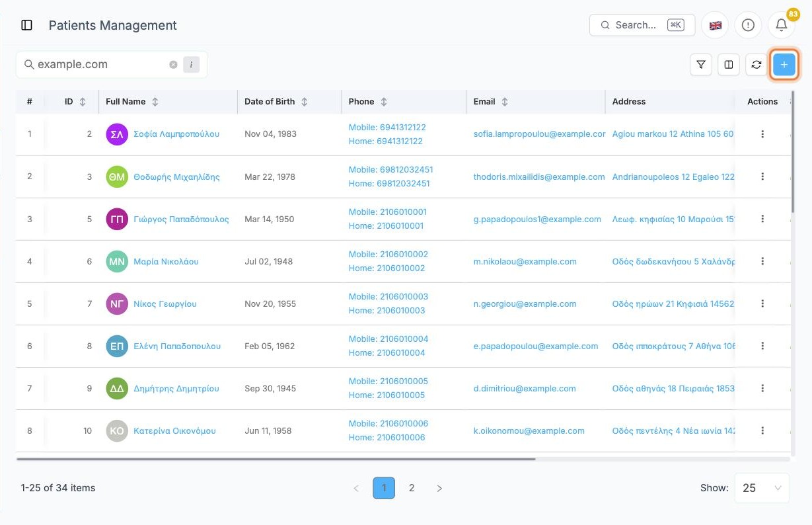Click the global Search box in header
The width and height of the screenshot is (812, 525).
(x=642, y=25)
